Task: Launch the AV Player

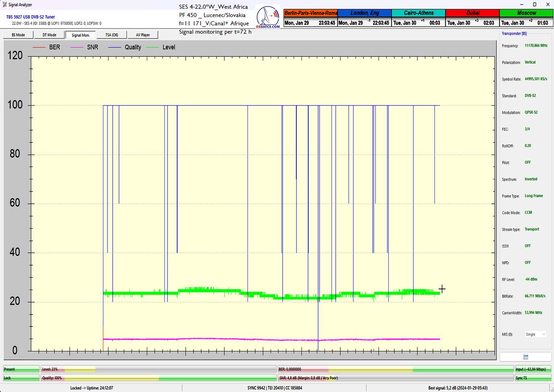Action: pyautogui.click(x=143, y=35)
